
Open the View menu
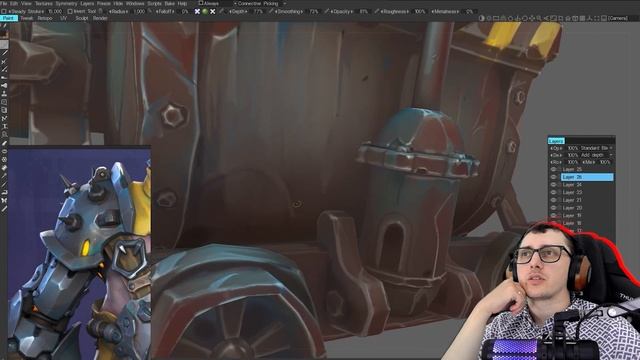26,3
